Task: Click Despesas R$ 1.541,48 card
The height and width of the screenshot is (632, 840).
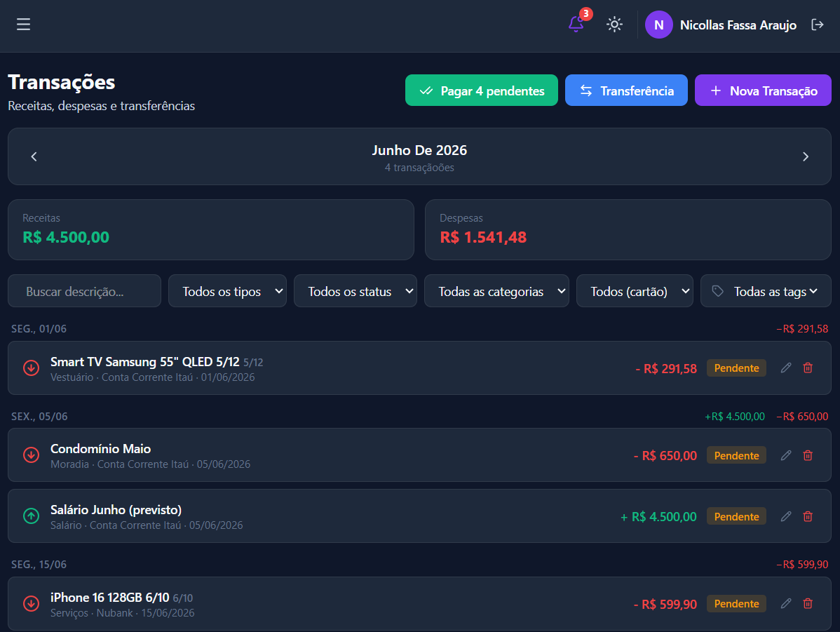Action: pos(628,229)
